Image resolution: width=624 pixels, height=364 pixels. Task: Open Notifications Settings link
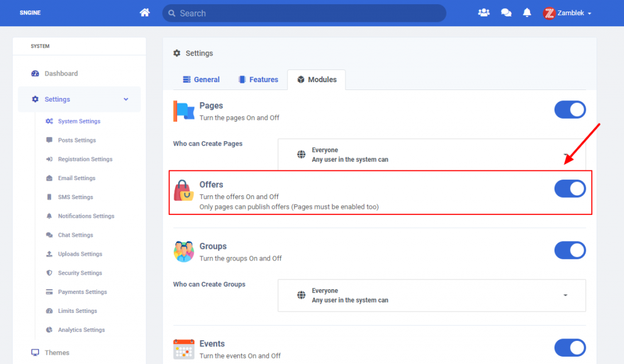pyautogui.click(x=86, y=215)
